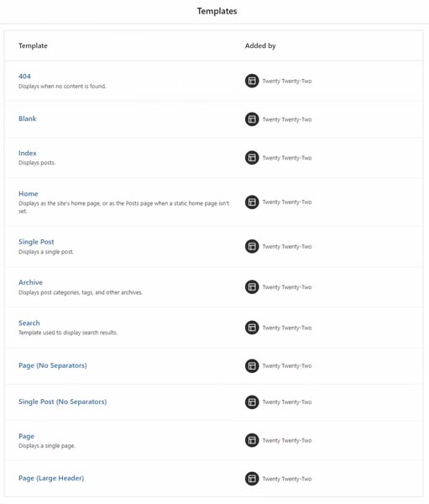The width and height of the screenshot is (429, 504).
Task: Open the Index template
Action: tap(28, 153)
